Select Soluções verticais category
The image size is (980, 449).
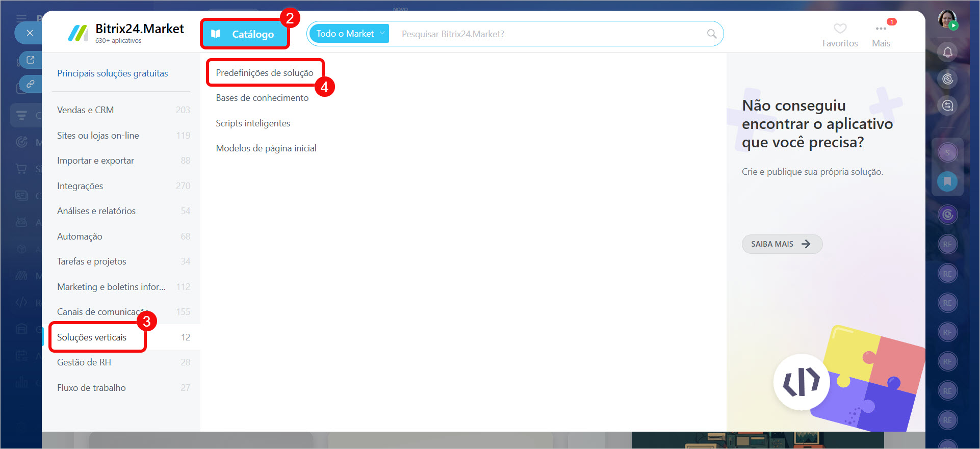(92, 337)
